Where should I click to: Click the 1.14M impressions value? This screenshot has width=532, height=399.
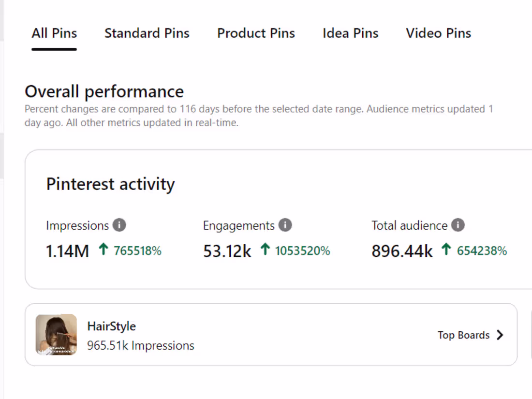(68, 251)
